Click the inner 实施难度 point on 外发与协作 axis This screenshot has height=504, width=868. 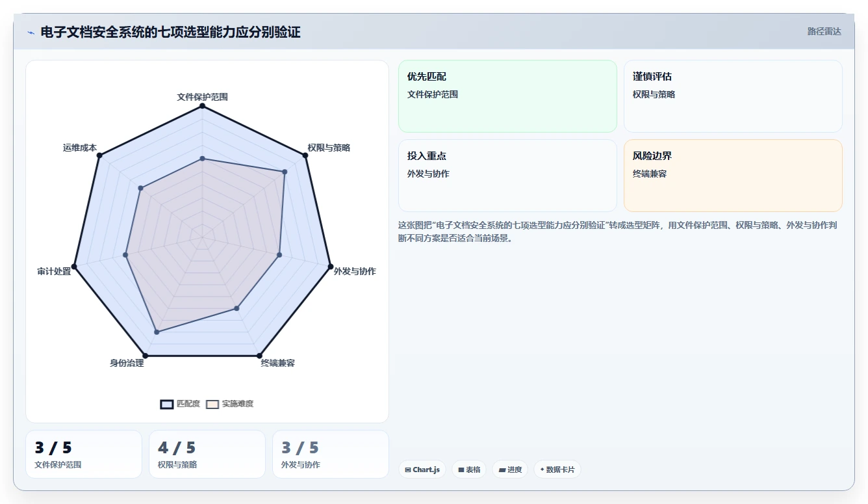tap(279, 254)
